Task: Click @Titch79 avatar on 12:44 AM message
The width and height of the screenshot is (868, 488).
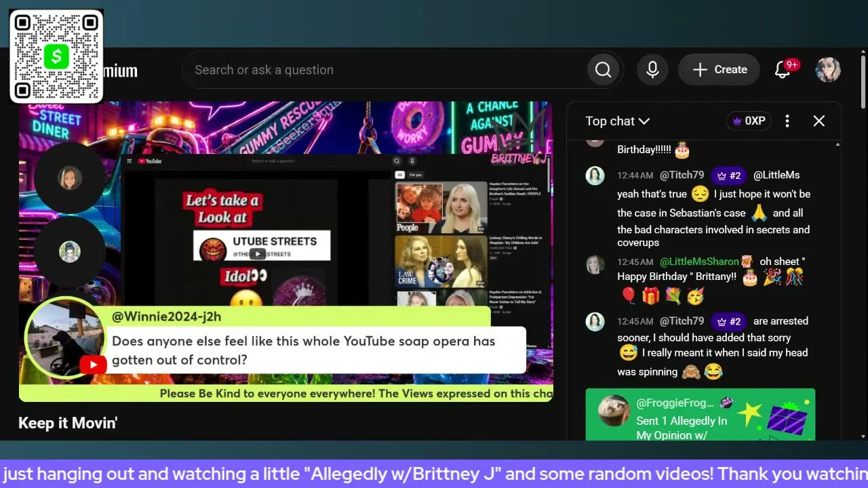Action: pyautogui.click(x=595, y=176)
